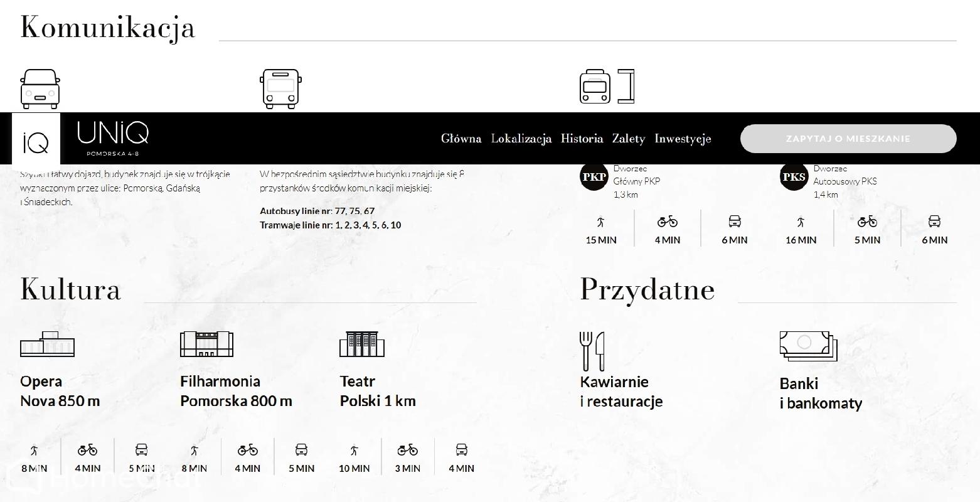The image size is (980, 502).
Task: Select Opera car icon above 5 MIN
Action: click(x=142, y=450)
